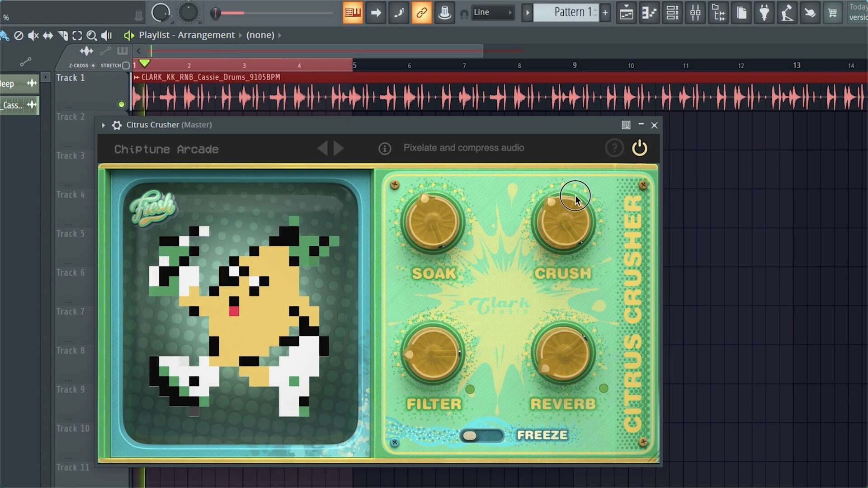The height and width of the screenshot is (488, 868).
Task: Click the (none) pattern label in the Playlist title
Action: pos(260,35)
